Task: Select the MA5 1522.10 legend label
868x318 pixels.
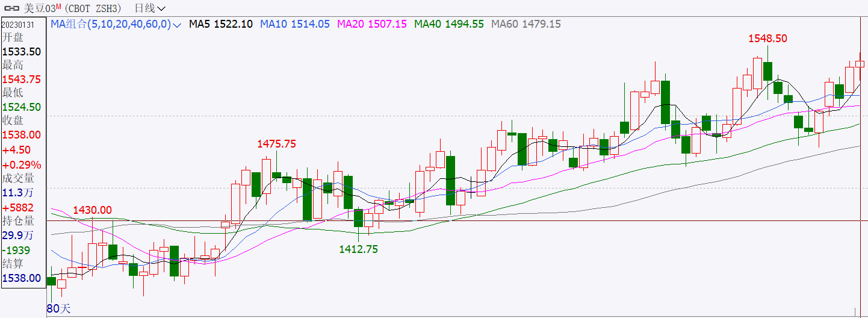Action: [221, 24]
